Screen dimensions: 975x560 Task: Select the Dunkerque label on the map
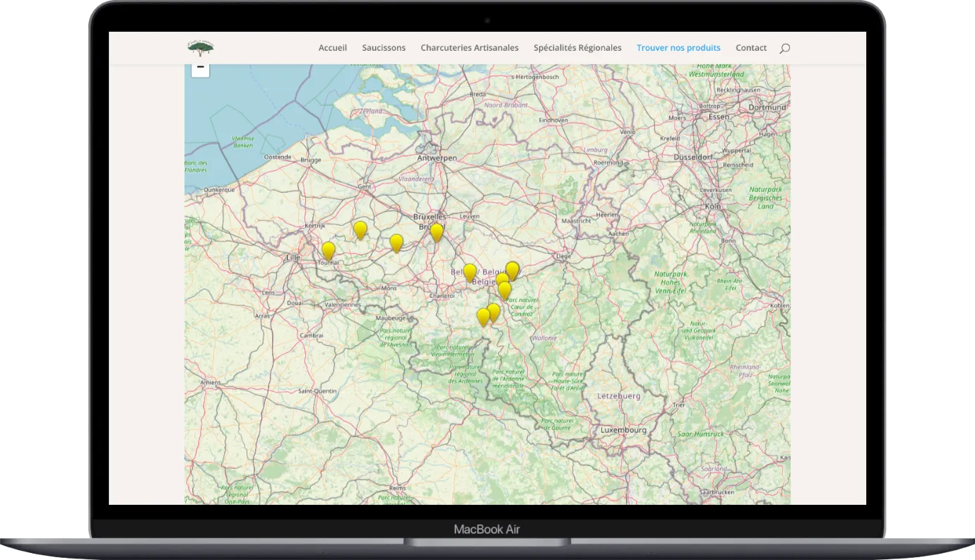point(219,190)
